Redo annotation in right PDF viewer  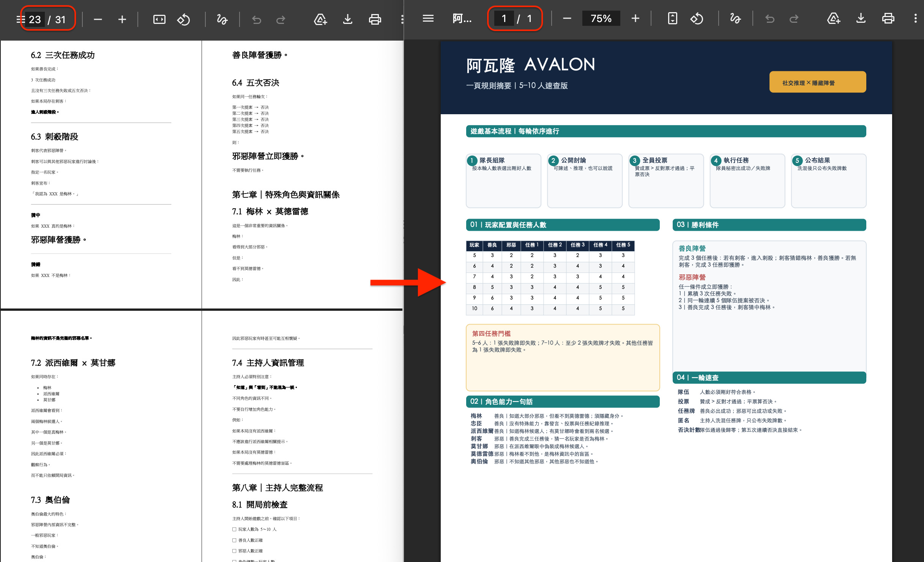(794, 18)
